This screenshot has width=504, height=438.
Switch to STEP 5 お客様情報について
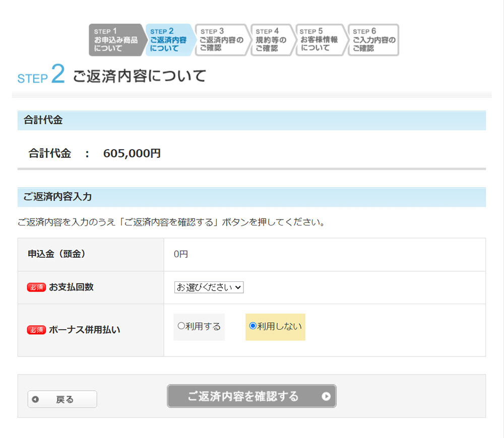pos(320,40)
